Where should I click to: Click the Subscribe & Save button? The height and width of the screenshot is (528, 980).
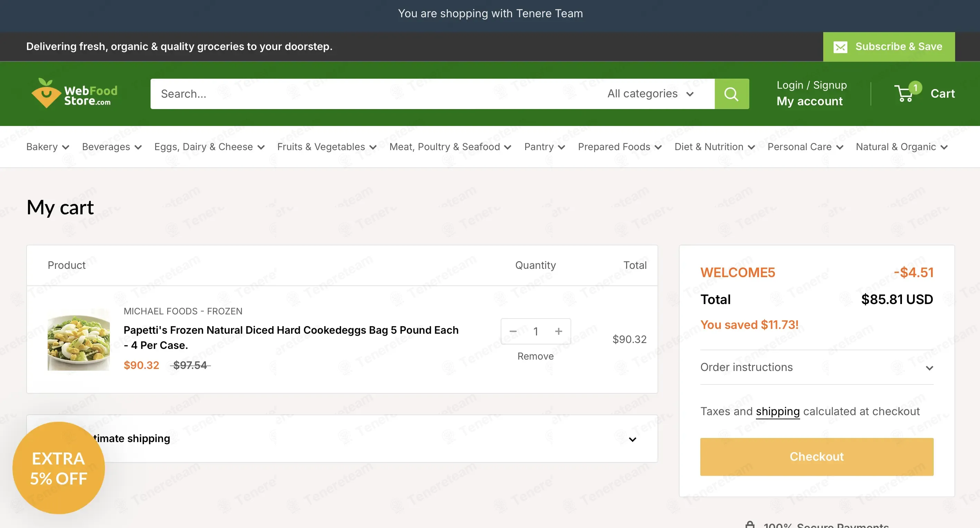pos(889,47)
